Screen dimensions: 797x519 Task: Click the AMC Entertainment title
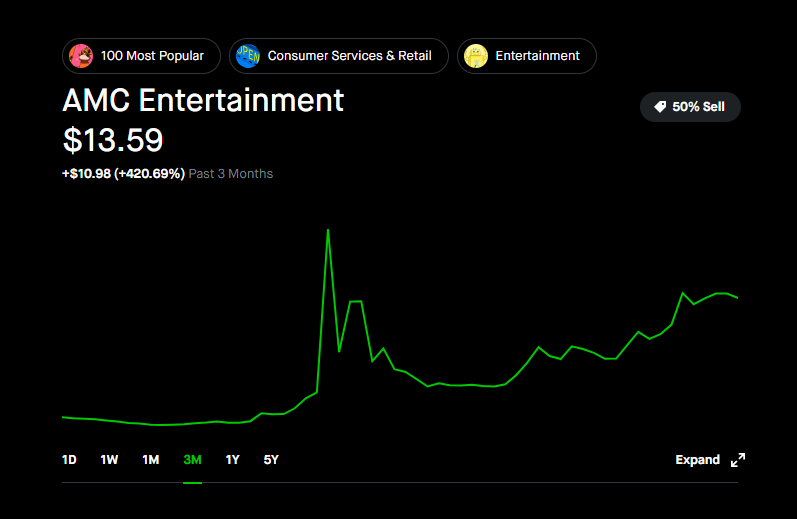point(203,100)
